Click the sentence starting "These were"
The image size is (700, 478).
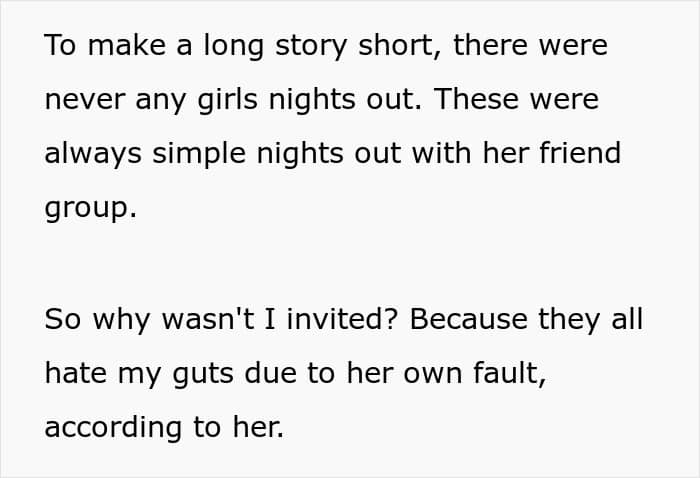333,154
